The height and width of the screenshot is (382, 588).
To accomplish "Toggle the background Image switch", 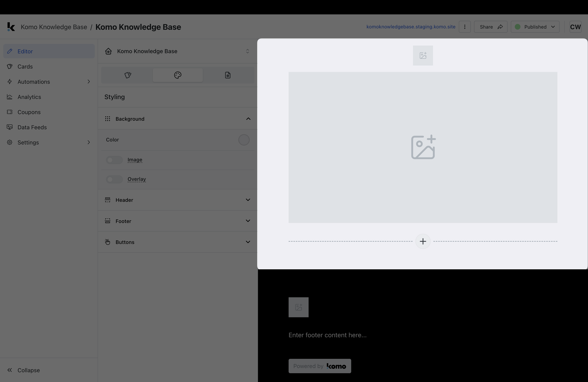I will 114,160.
